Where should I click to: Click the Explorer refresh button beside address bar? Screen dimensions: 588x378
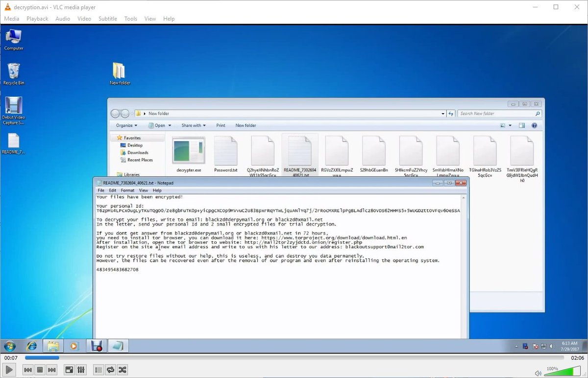[451, 114]
